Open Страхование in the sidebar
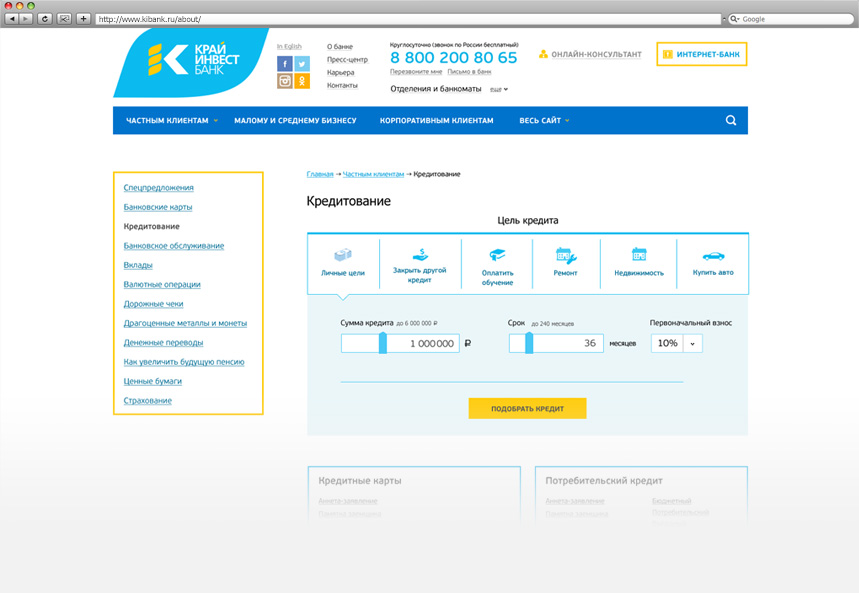This screenshot has width=859, height=593. (x=147, y=401)
